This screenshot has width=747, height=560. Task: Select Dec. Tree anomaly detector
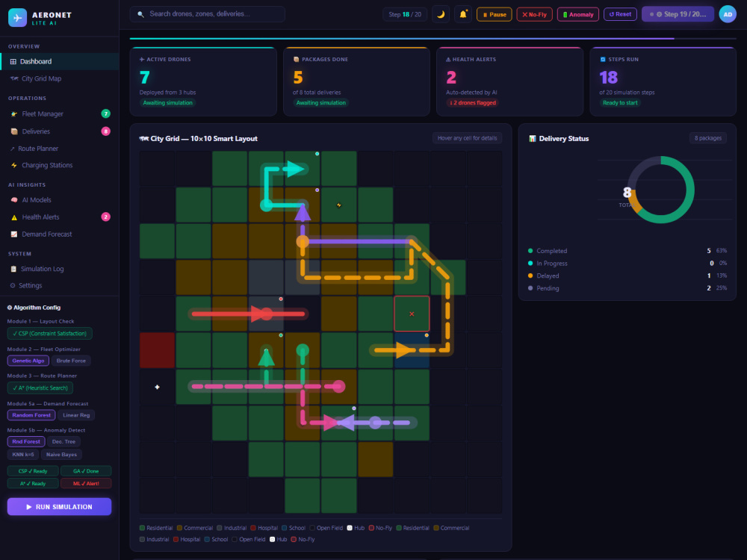pyautogui.click(x=63, y=442)
